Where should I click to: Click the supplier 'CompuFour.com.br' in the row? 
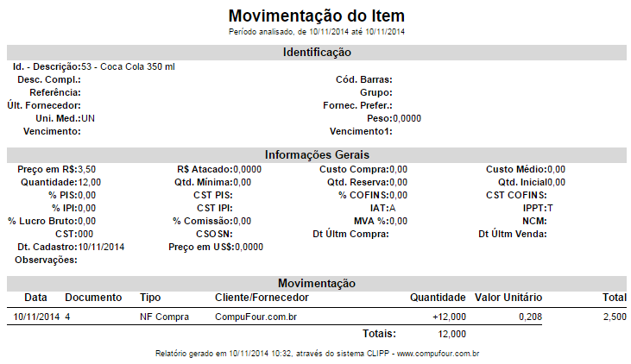point(256,317)
